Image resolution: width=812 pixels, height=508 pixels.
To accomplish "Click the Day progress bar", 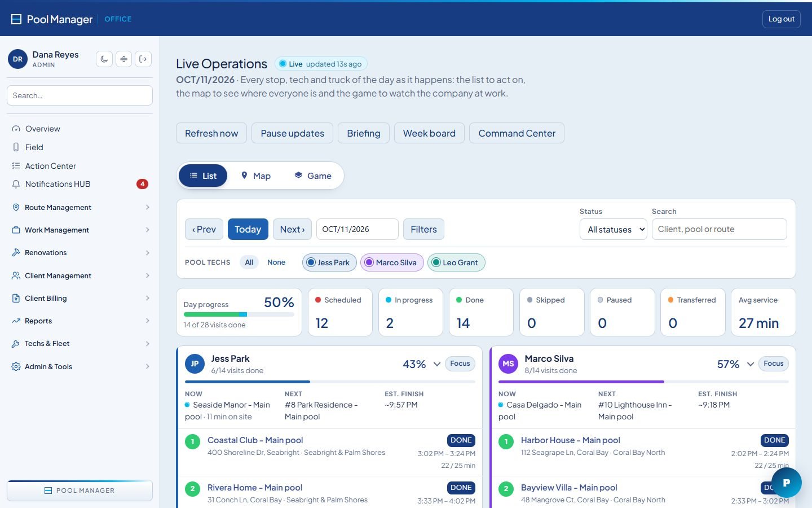I will [239, 314].
